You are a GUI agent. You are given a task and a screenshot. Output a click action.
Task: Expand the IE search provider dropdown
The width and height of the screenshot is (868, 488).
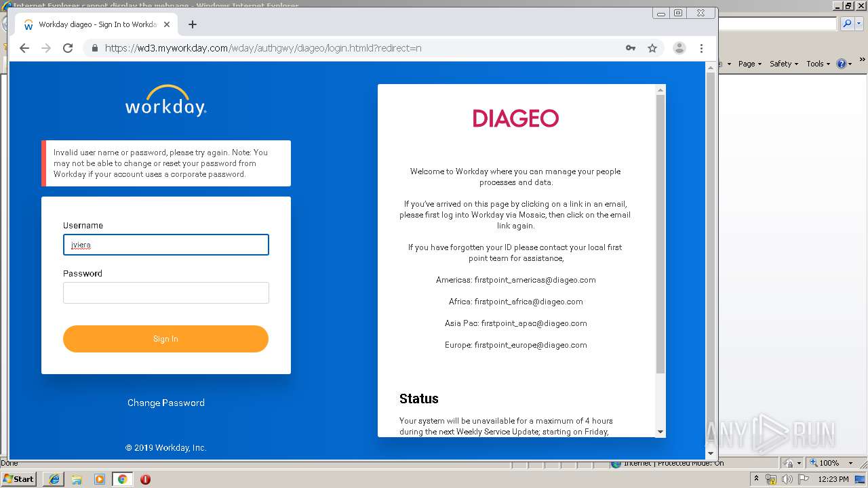coord(859,24)
